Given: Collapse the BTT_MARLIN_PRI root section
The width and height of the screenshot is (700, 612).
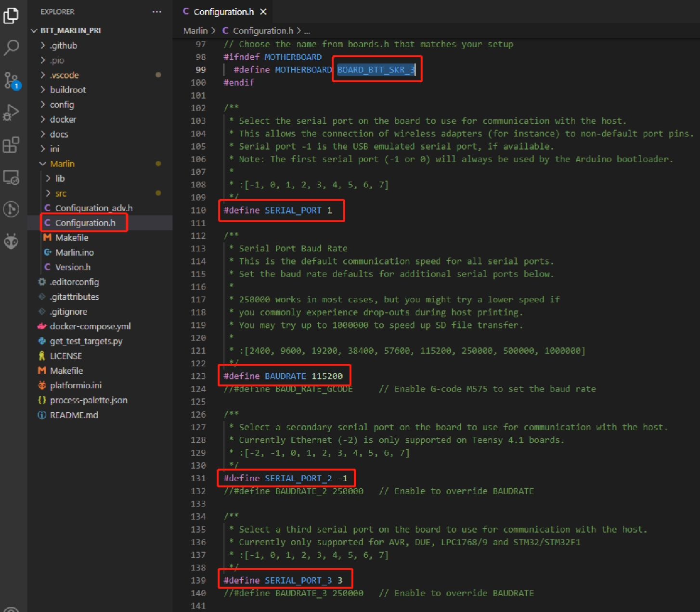Looking at the screenshot, I should 70,30.
